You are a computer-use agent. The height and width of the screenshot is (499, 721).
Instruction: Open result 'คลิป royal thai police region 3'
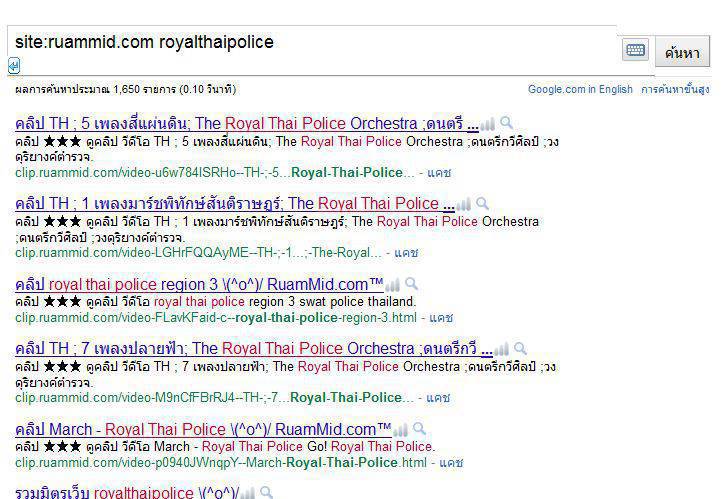199,284
